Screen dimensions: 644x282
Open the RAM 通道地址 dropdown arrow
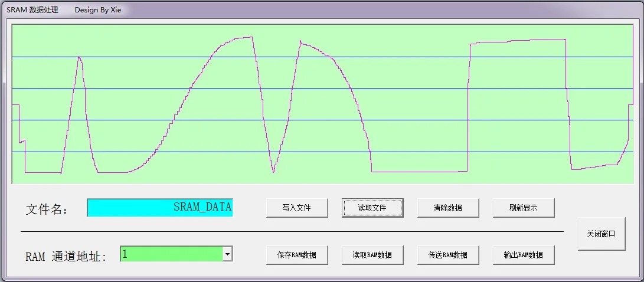[227, 254]
